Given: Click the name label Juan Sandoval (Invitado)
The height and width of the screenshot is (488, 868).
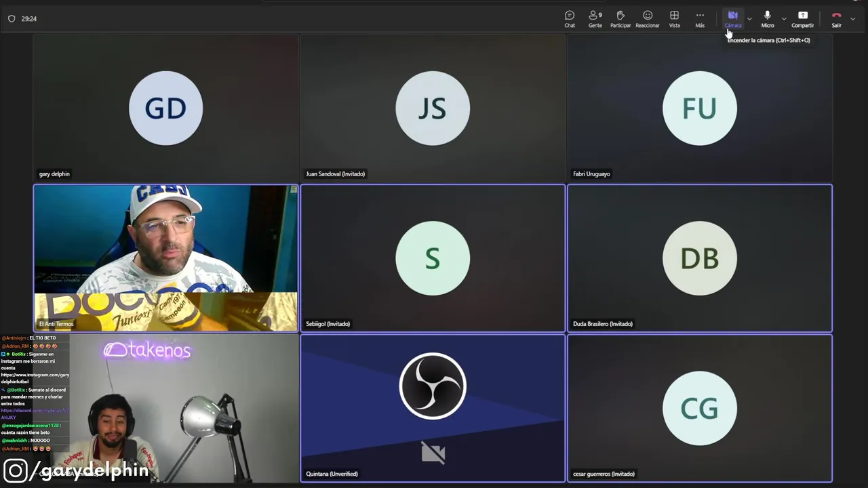Looking at the screenshot, I should (x=335, y=174).
